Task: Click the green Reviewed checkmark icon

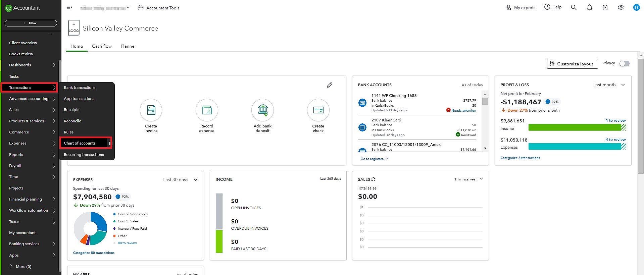Action: coord(458,134)
